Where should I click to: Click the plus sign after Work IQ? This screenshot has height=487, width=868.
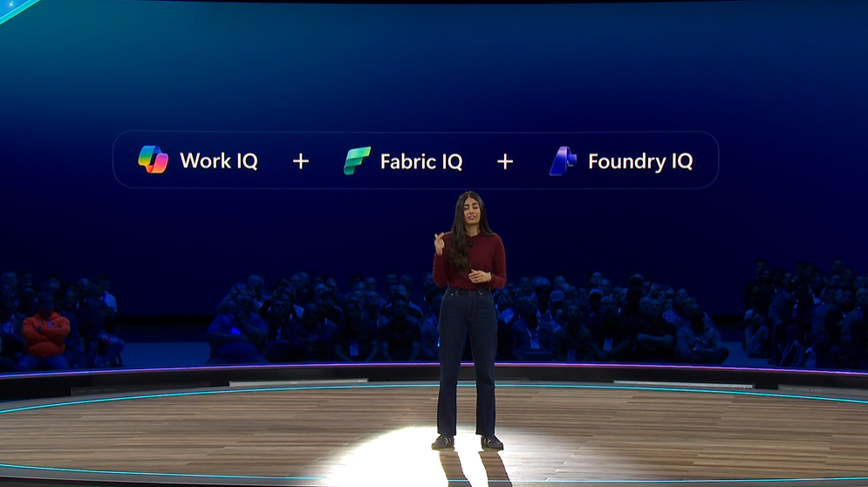(301, 161)
